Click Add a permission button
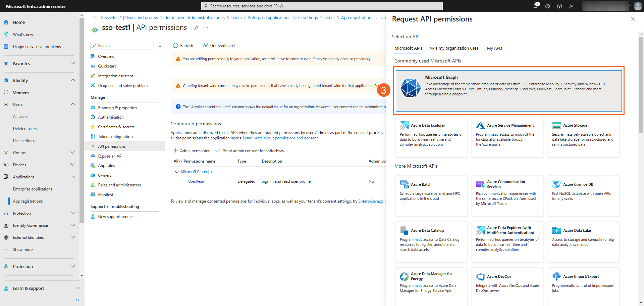 pyautogui.click(x=192, y=151)
